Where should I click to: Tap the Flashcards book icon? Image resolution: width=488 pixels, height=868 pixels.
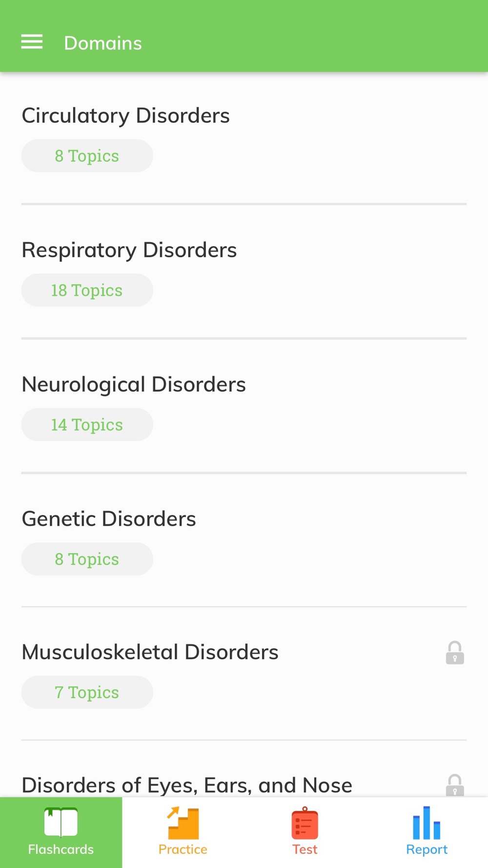pos(61,822)
